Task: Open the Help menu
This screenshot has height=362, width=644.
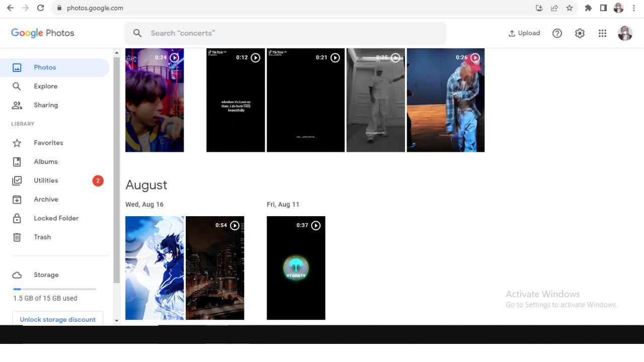Action: point(557,33)
